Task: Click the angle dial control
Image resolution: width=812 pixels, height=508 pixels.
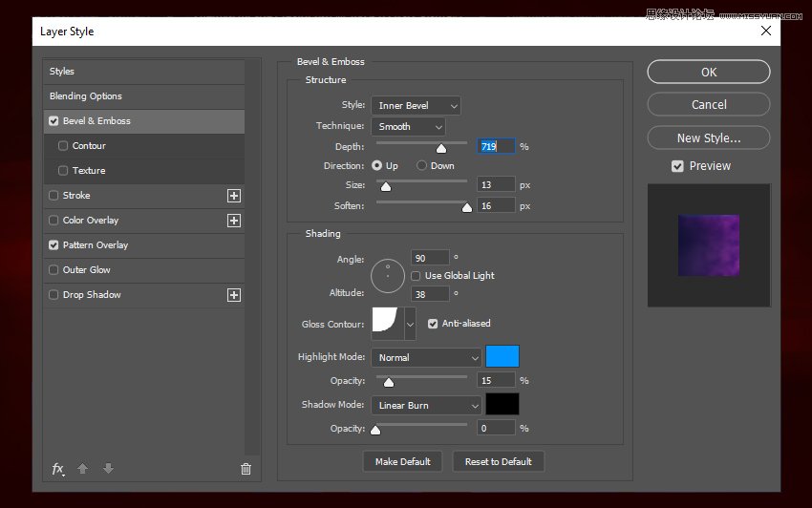Action: [388, 275]
